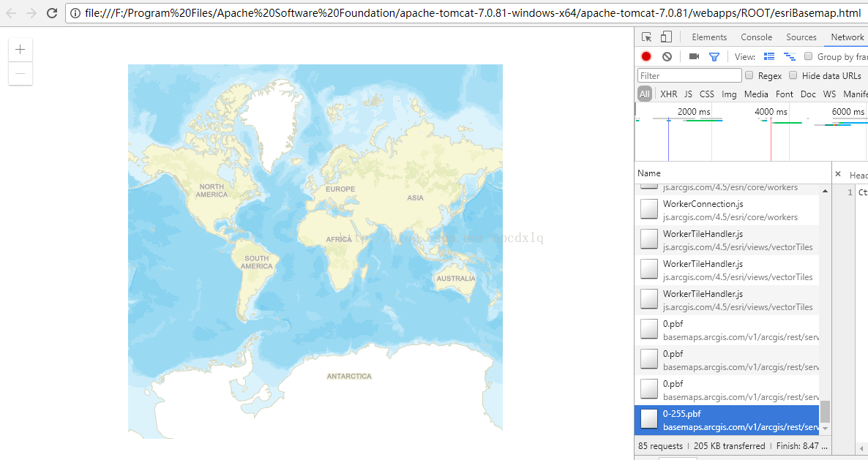The image size is (868, 460).
Task: Click the network Filter text field
Action: (x=689, y=75)
